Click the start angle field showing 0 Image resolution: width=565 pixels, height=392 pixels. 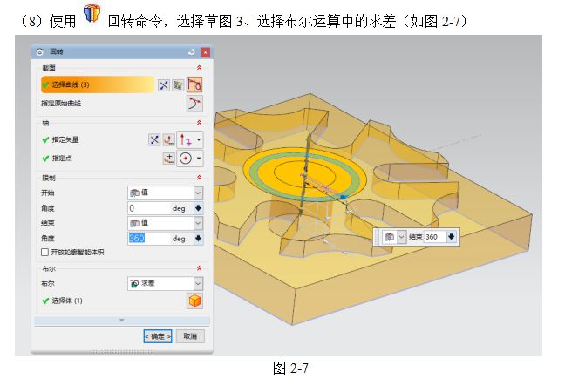(x=149, y=208)
